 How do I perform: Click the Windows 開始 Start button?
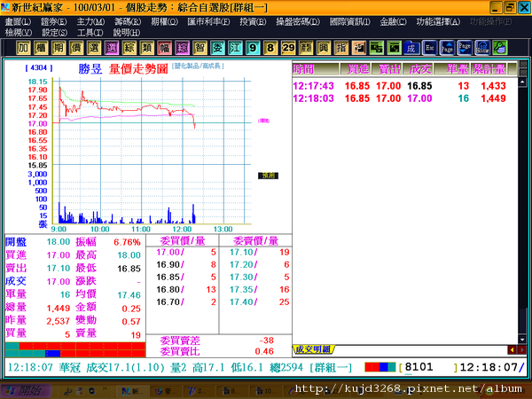click(26, 391)
